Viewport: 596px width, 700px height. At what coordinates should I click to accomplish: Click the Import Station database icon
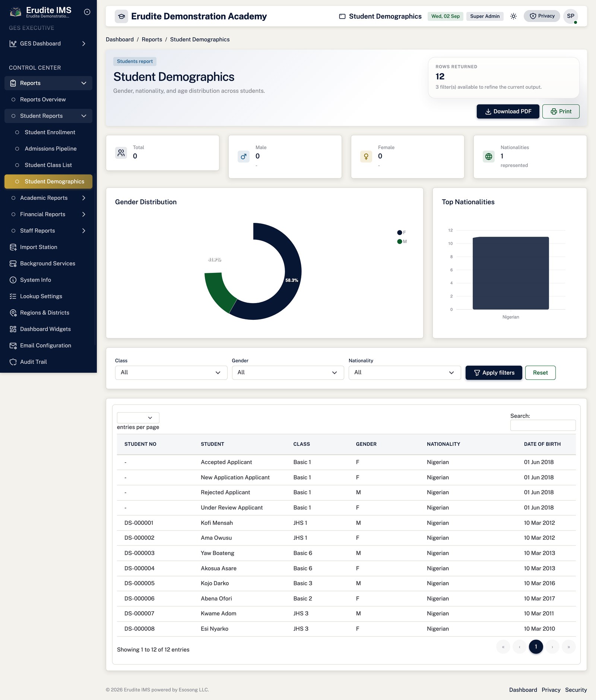point(13,247)
